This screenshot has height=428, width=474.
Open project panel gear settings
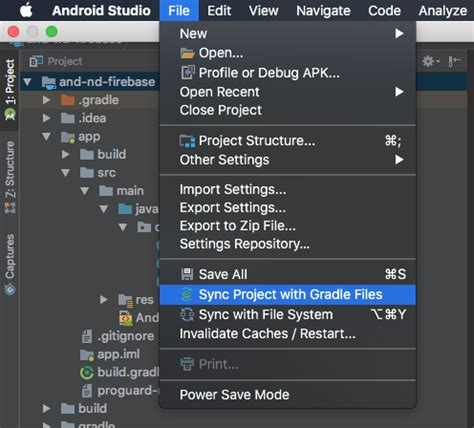coord(430,61)
